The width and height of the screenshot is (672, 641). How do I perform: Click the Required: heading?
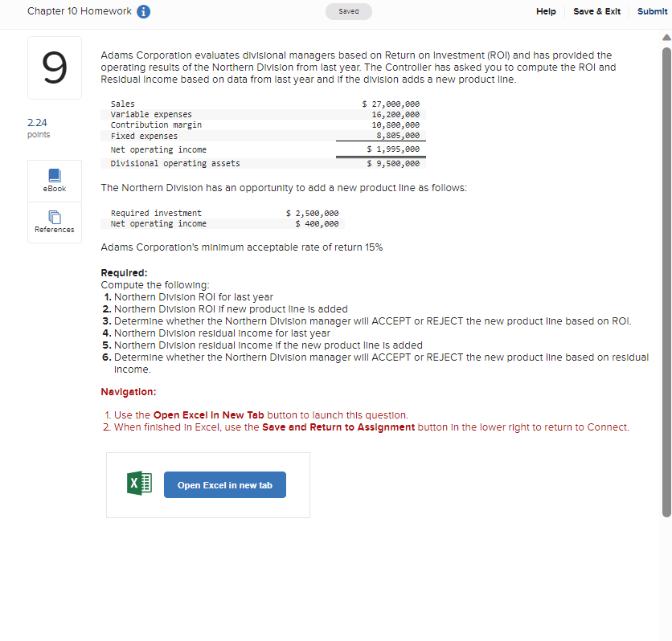click(125, 273)
